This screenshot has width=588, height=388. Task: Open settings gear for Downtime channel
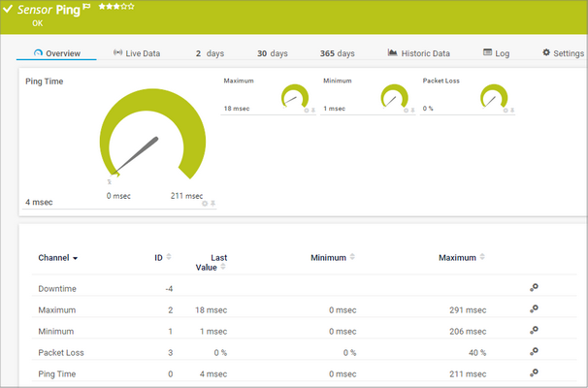click(x=534, y=288)
